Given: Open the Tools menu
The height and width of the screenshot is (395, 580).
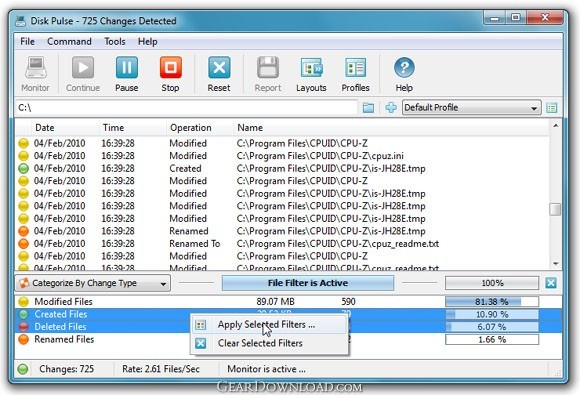Looking at the screenshot, I should pyautogui.click(x=115, y=41).
